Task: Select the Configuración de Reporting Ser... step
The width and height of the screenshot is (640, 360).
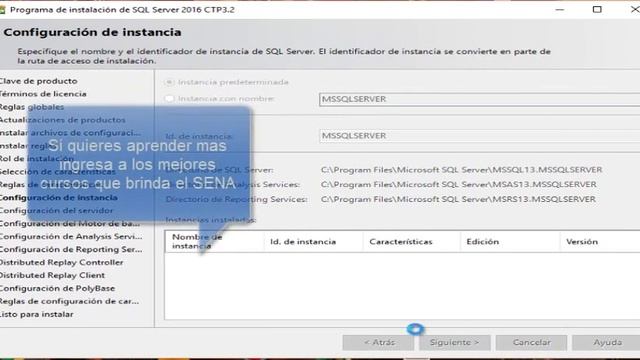Action: pos(71,249)
